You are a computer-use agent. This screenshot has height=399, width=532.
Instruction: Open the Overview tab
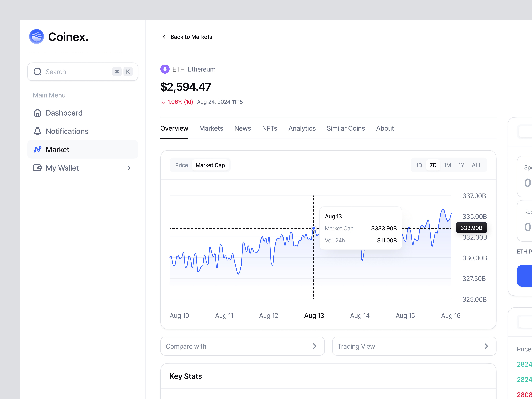(174, 129)
